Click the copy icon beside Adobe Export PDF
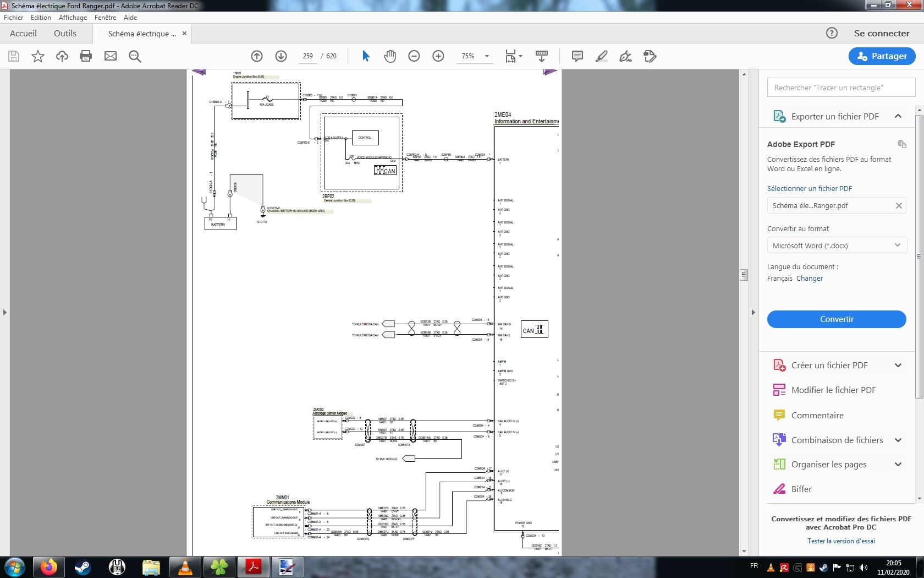This screenshot has height=578, width=924. tap(902, 144)
